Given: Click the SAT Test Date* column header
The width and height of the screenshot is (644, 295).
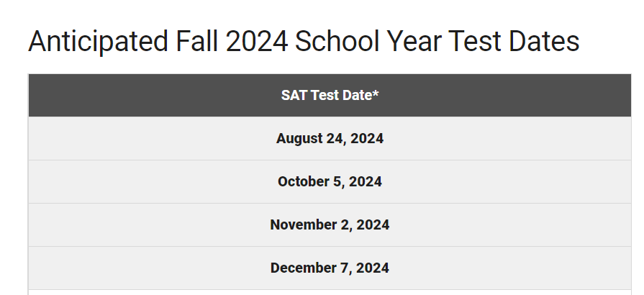Looking at the screenshot, I should (330, 95).
